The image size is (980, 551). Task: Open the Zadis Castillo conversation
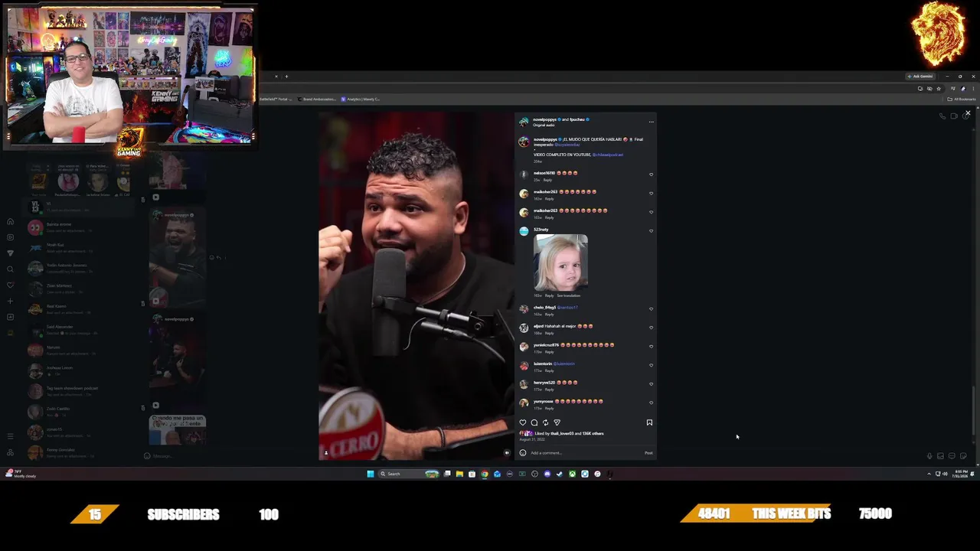[80, 412]
